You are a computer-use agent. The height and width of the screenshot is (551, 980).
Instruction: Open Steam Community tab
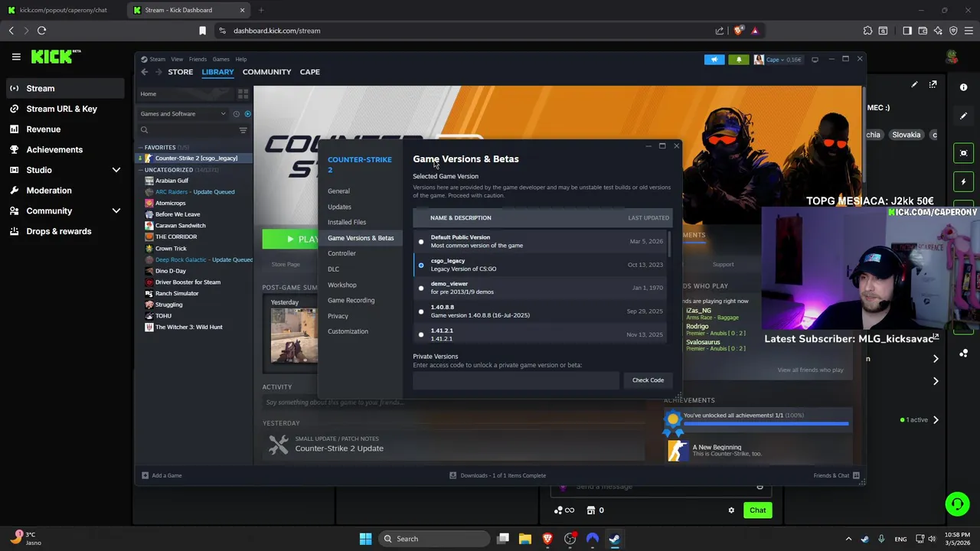(x=266, y=72)
